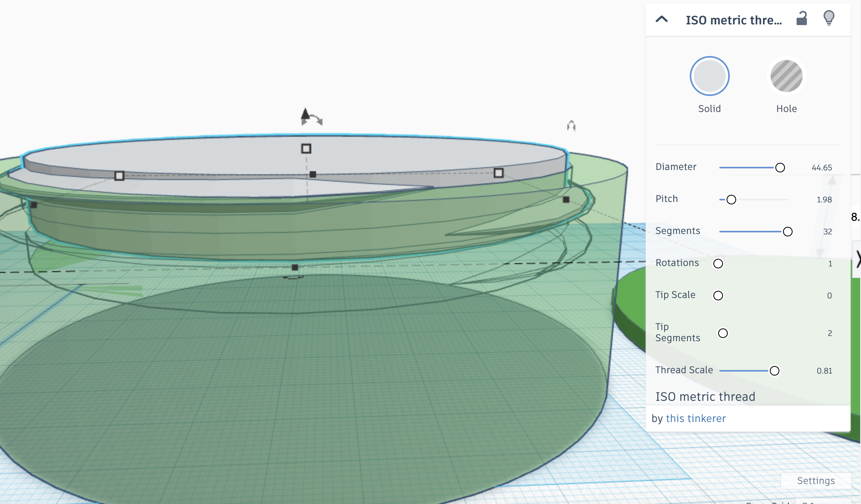Click the Segments slider handle

(x=787, y=232)
